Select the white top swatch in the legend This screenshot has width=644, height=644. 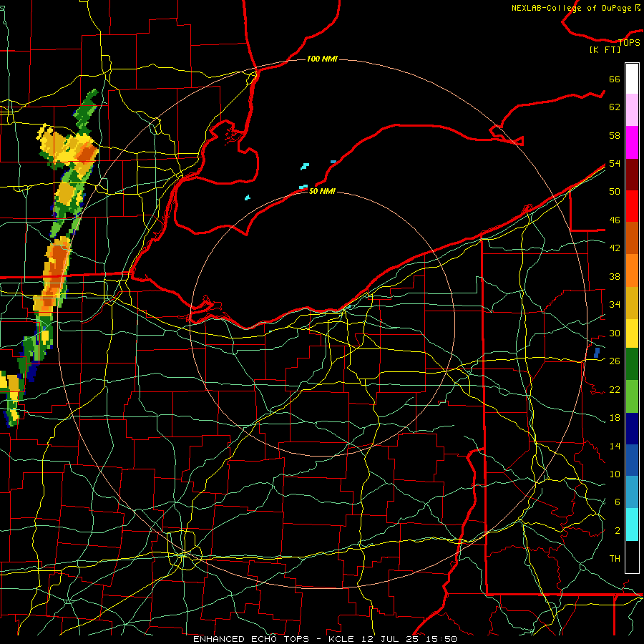pyautogui.click(x=632, y=79)
